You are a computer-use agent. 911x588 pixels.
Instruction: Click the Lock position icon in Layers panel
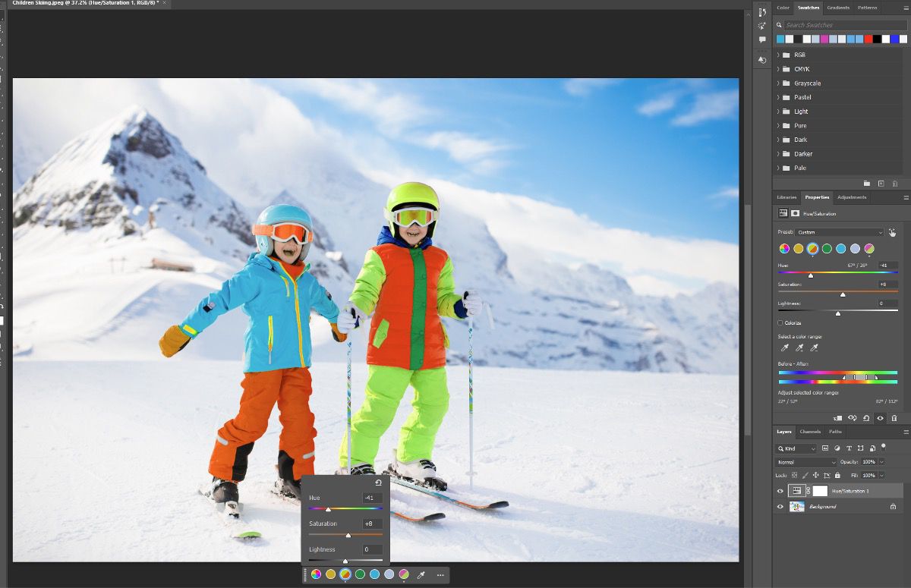pos(815,475)
